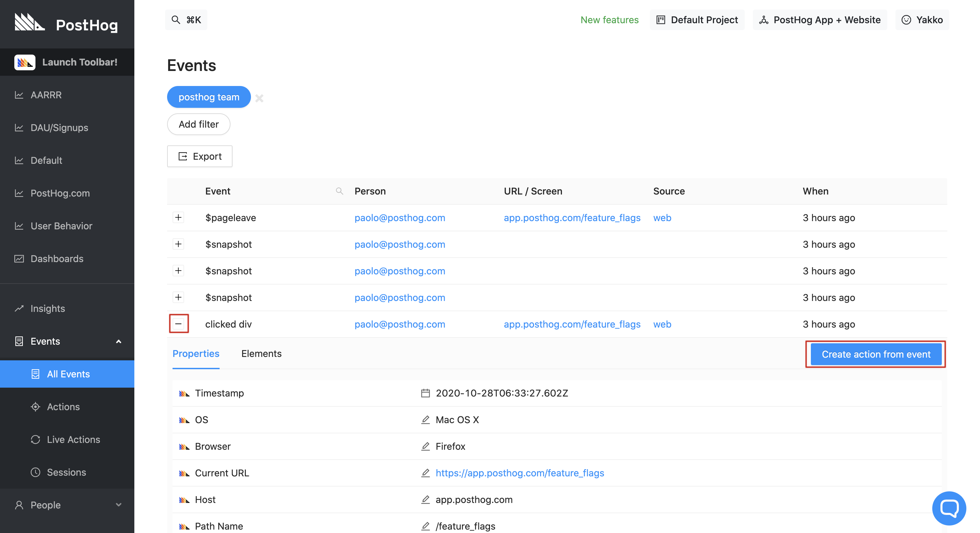
Task: Switch to the Elements tab
Action: (x=261, y=353)
